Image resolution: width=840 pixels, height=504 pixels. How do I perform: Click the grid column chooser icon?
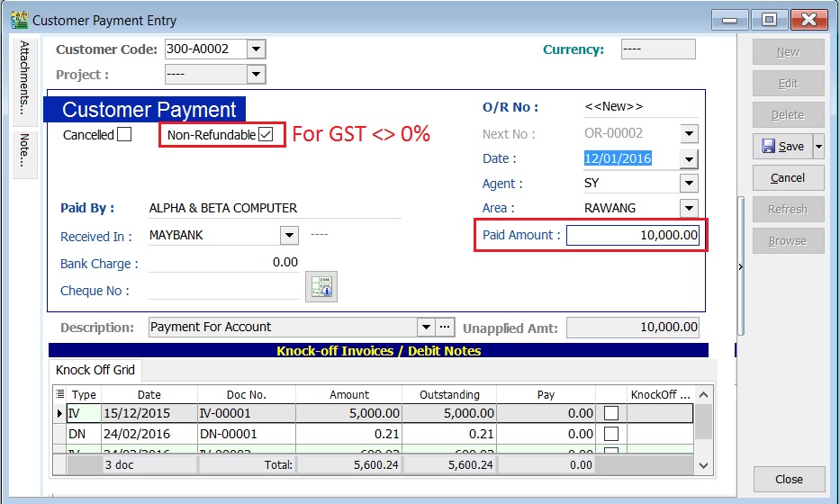click(x=59, y=394)
